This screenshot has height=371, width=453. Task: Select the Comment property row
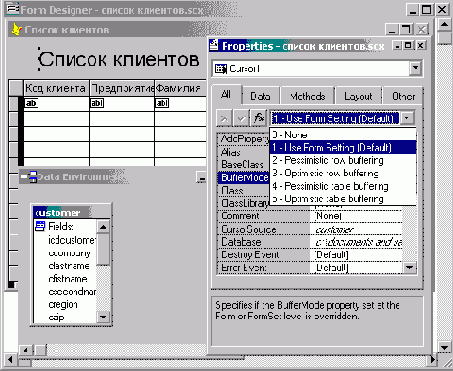pos(310,216)
